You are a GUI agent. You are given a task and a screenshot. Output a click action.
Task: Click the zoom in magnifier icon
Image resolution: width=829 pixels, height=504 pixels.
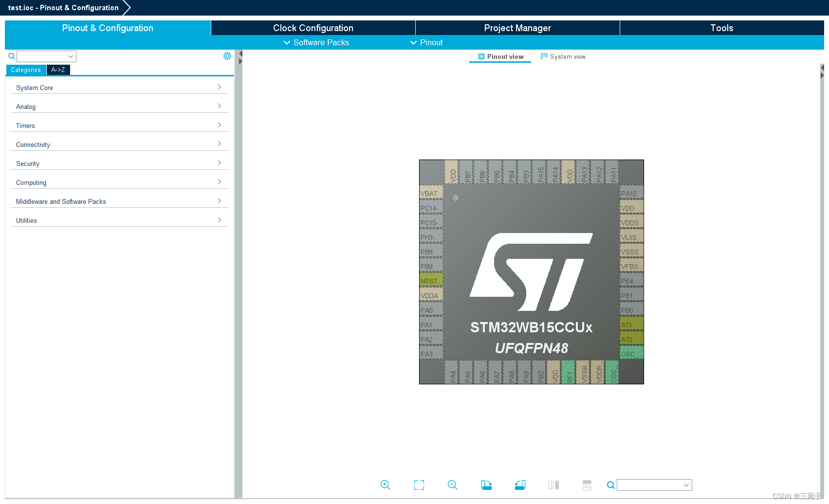tap(385, 485)
